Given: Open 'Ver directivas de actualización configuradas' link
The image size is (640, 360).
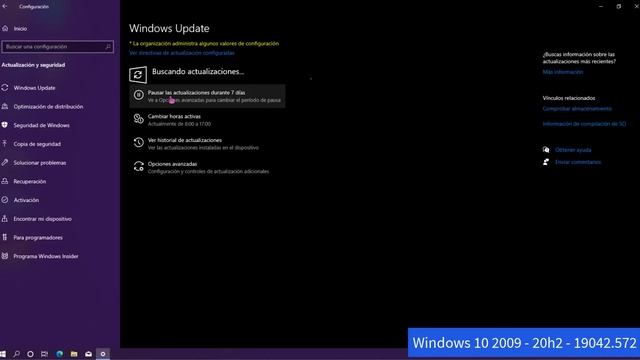Looking at the screenshot, I should (x=182, y=53).
